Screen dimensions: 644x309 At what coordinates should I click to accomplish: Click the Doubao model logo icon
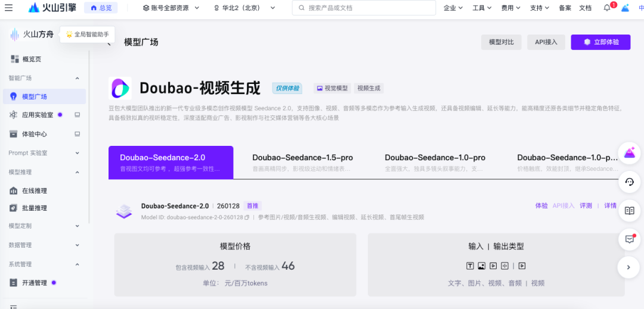click(x=120, y=88)
